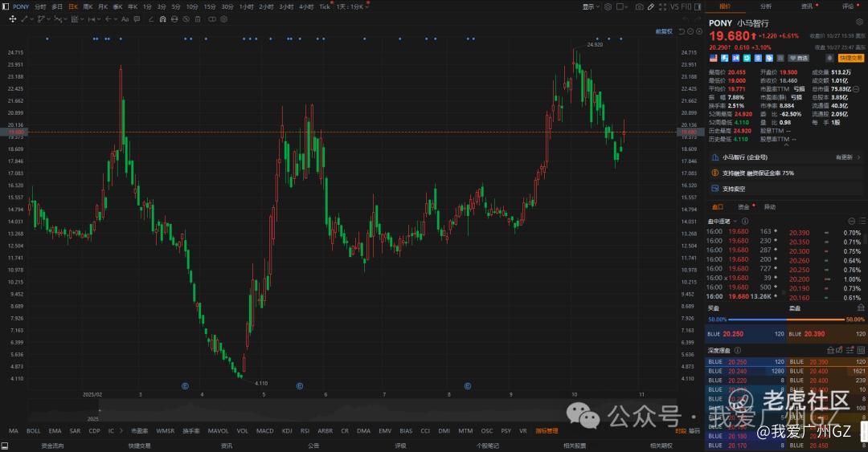Click the mini timeline overview slider
This screenshot has width=868, height=452.
click(352, 410)
